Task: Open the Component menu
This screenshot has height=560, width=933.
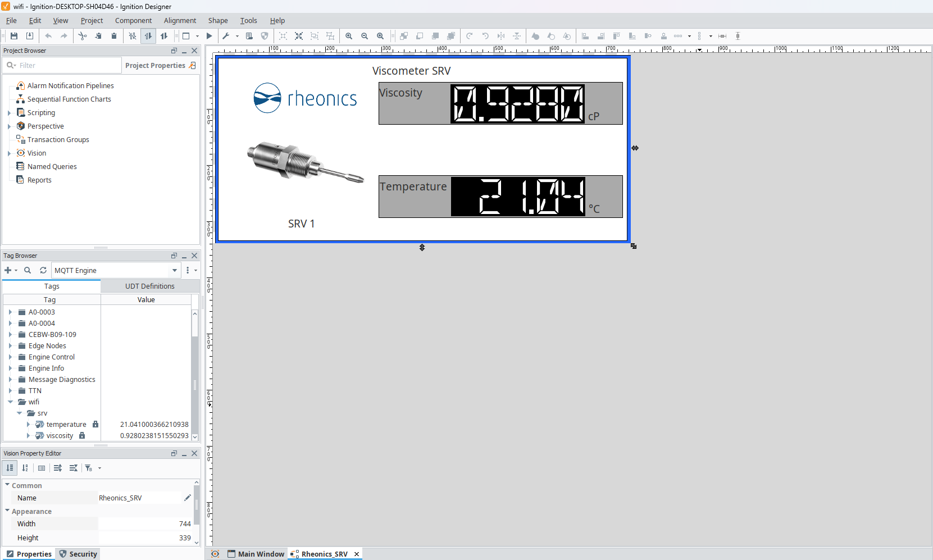Action: pos(133,21)
